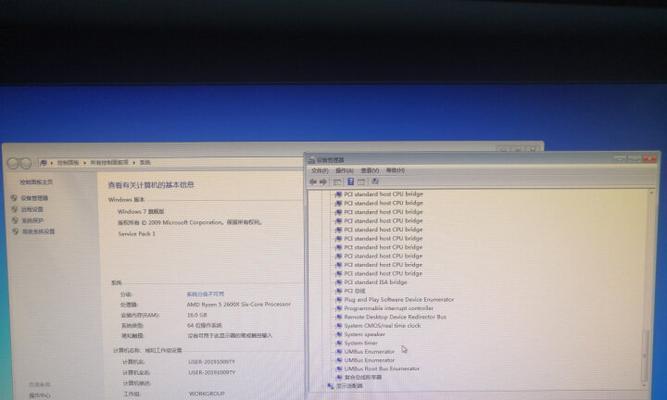Open 系统保护 link in System sidebar
This screenshot has height=400, width=667.
coord(32,221)
